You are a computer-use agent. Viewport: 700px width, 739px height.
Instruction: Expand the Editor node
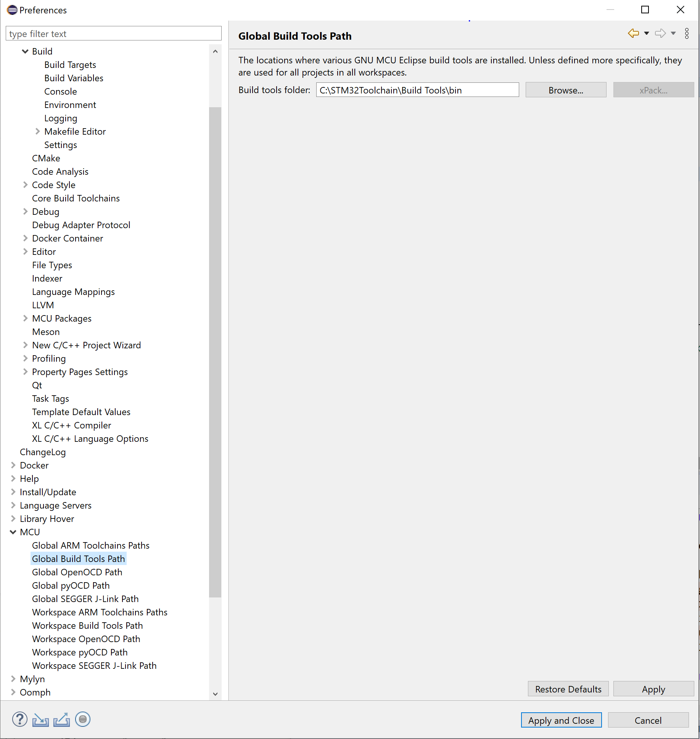click(25, 251)
